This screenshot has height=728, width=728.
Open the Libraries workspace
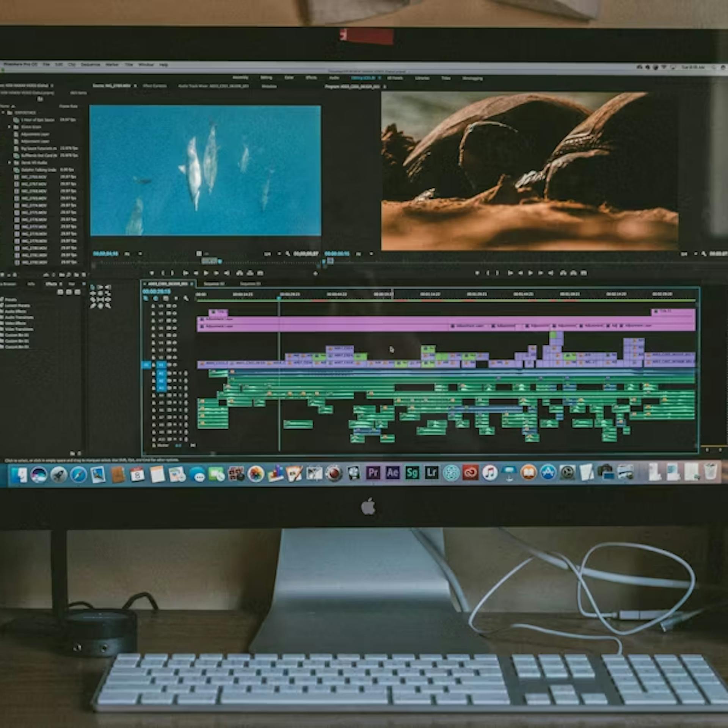[423, 78]
